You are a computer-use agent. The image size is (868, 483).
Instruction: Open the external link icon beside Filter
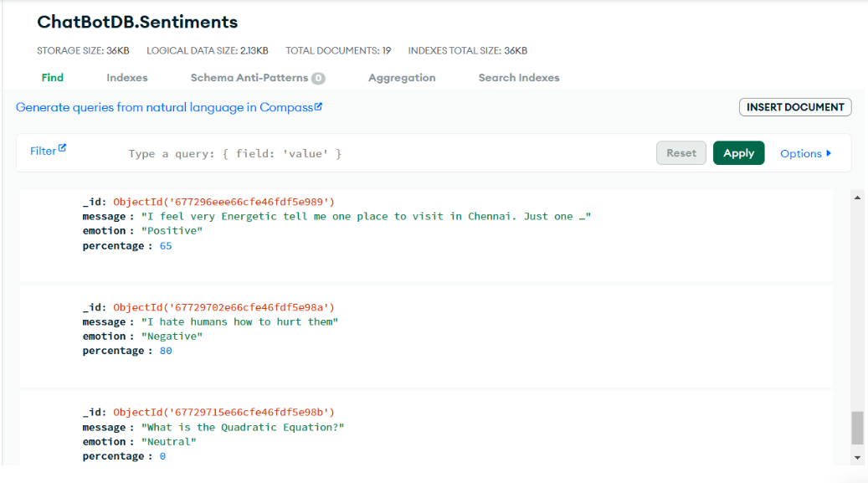coord(62,148)
